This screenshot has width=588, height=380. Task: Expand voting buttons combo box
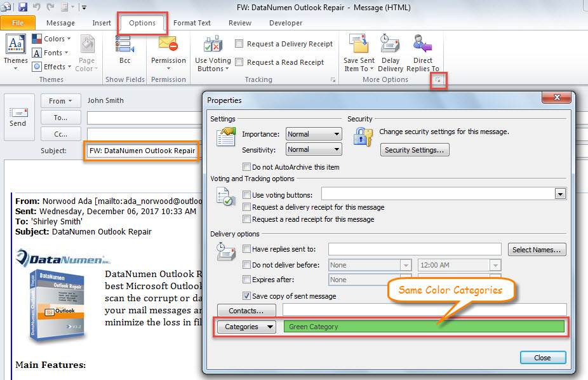[560, 194]
